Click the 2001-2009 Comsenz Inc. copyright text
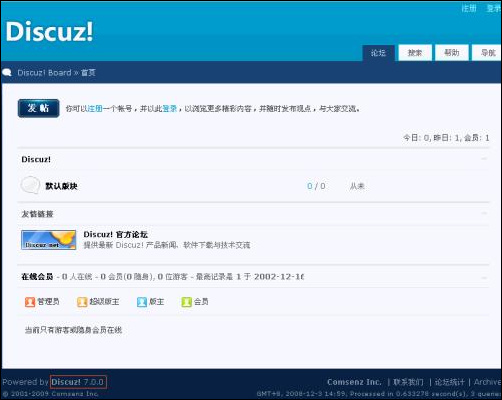The width and height of the screenshot is (502, 400). tap(50, 394)
